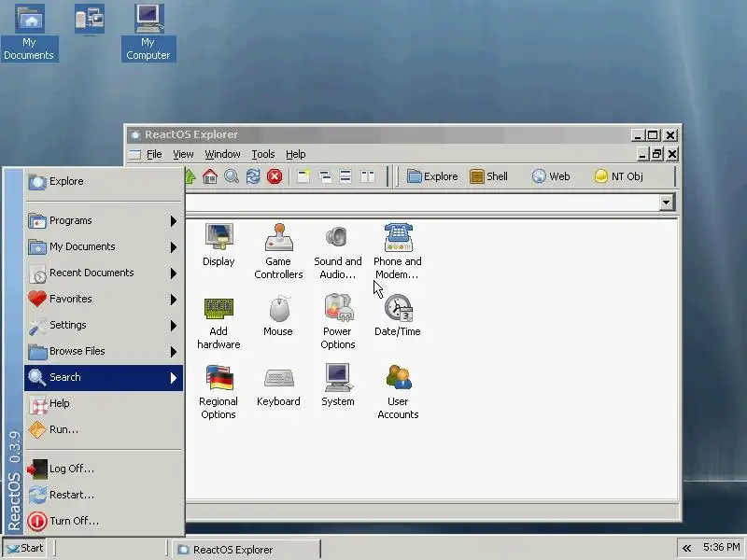Viewport: 747px width, 560px height.
Task: Open Phone and Modem applet
Action: 398,251
